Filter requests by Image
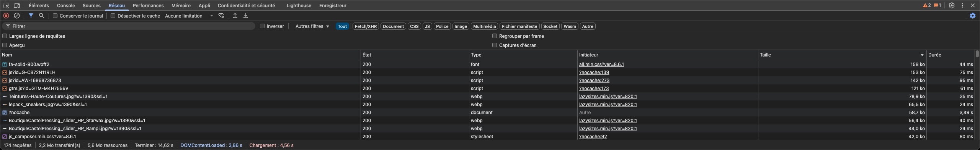 (461, 26)
